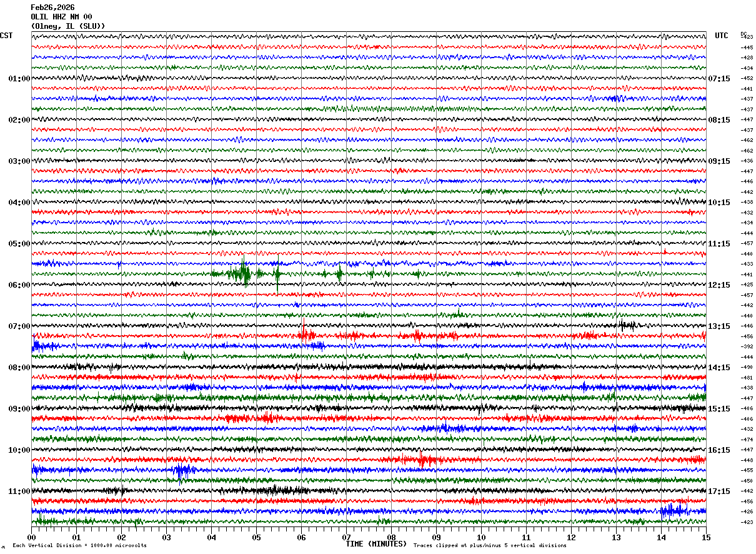Click the 03:00 CST time label
756x554 pixels.
[19, 161]
